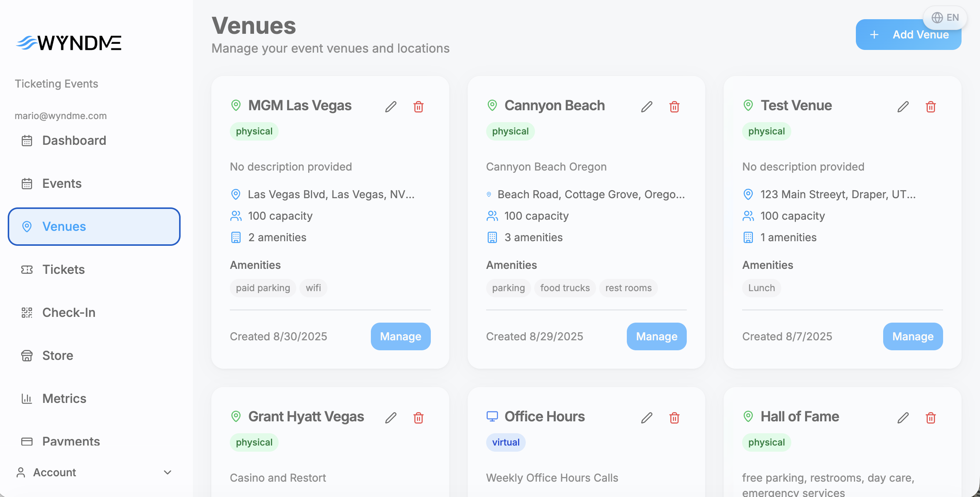Edit the Office Hours venue
Image resolution: width=980 pixels, height=497 pixels.
tap(647, 417)
